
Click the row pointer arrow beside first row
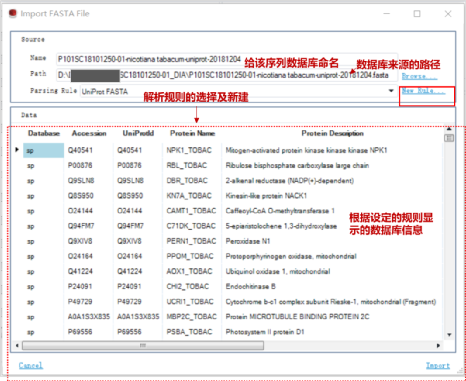(17, 150)
